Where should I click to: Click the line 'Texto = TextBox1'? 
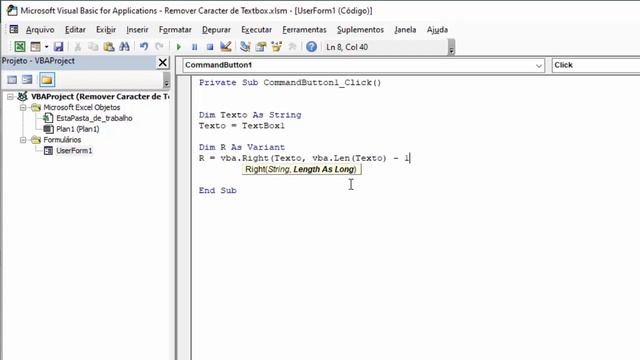click(242, 126)
